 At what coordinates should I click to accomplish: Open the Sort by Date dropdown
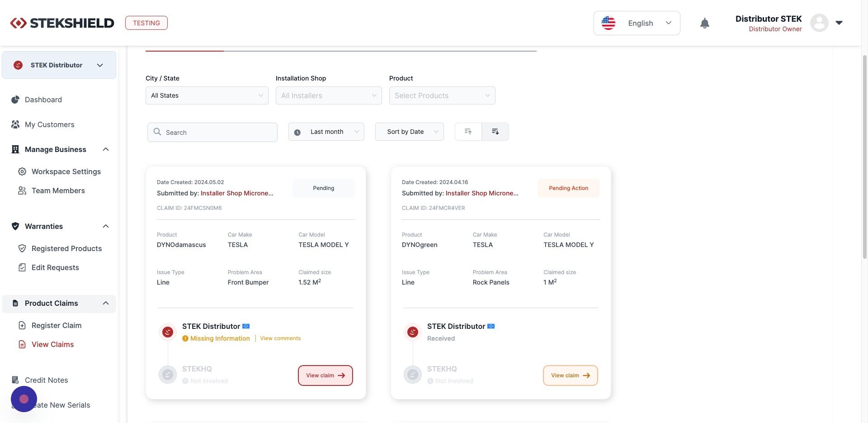(410, 132)
